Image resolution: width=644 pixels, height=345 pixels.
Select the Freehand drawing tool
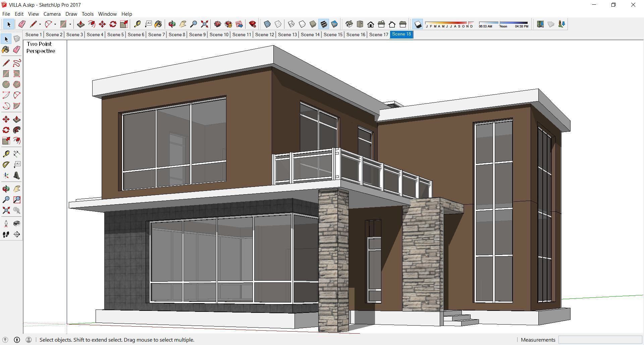(17, 63)
